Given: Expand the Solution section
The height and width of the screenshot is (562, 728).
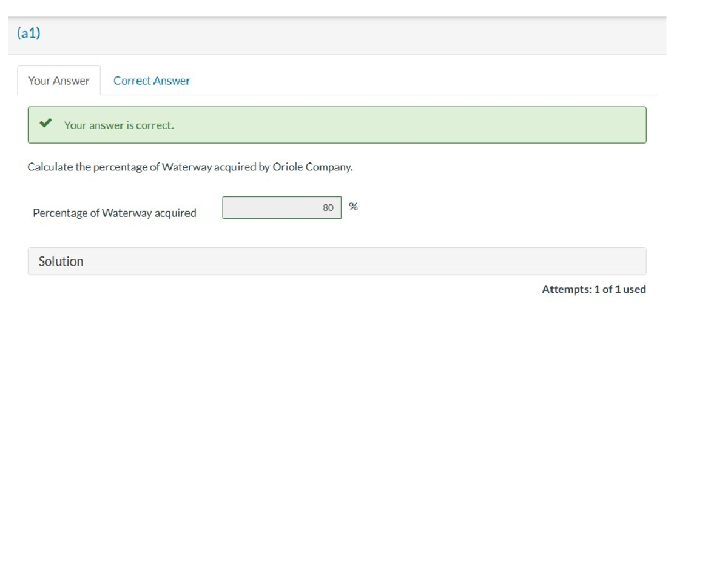Looking at the screenshot, I should tap(337, 261).
